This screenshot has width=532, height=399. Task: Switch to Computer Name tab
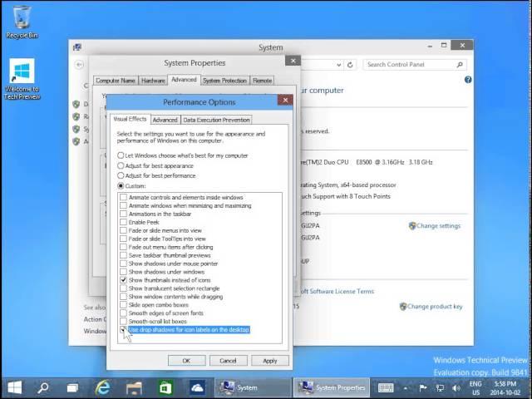tap(116, 81)
